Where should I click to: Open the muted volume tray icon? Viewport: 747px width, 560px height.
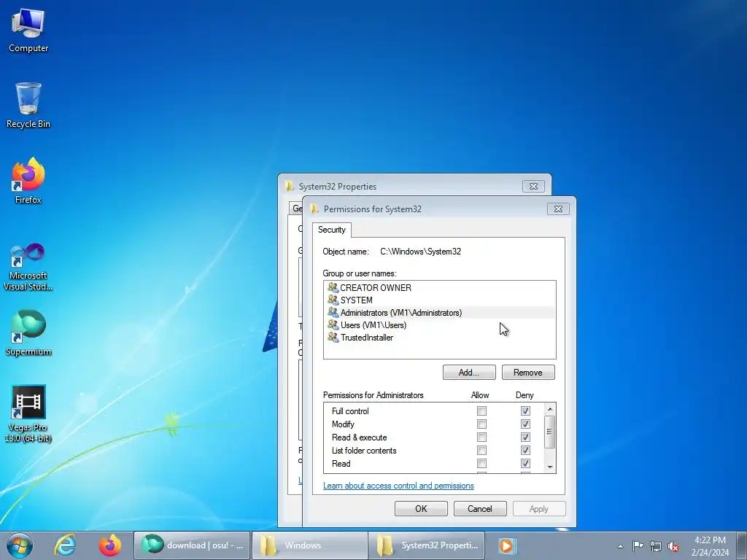click(x=673, y=546)
